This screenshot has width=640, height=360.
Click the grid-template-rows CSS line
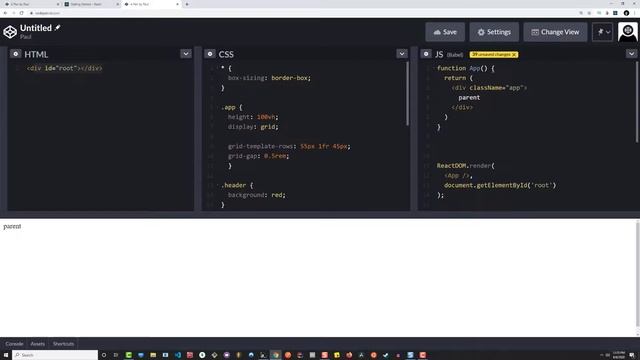[289, 146]
